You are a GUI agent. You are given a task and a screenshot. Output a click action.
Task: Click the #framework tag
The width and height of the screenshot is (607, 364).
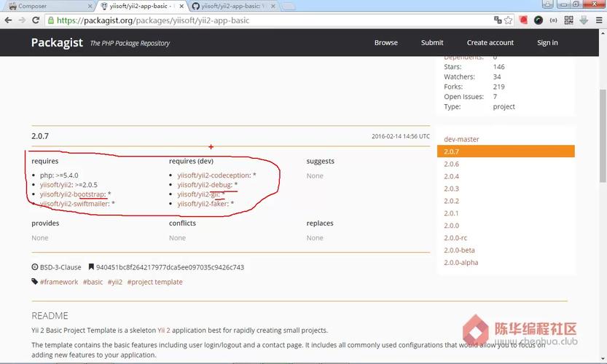click(x=59, y=282)
